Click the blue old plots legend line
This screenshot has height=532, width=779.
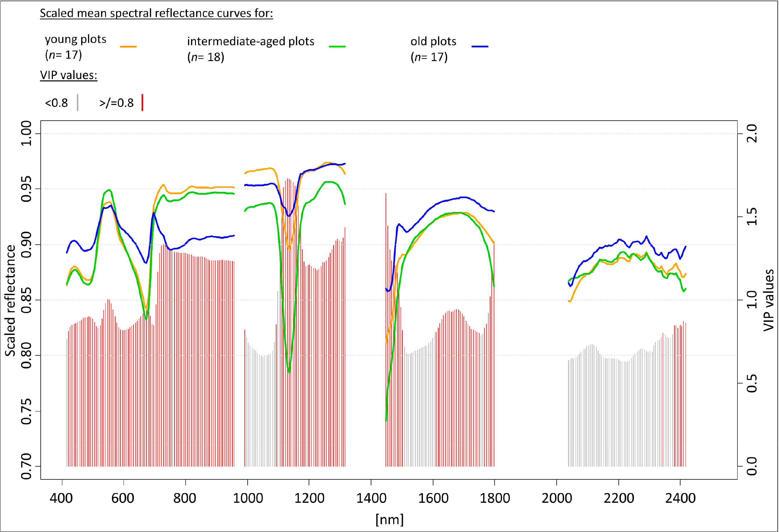tap(480, 47)
